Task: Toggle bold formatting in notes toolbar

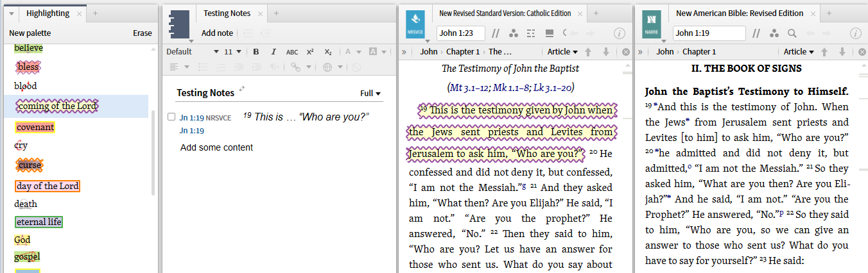Action: coord(256,52)
